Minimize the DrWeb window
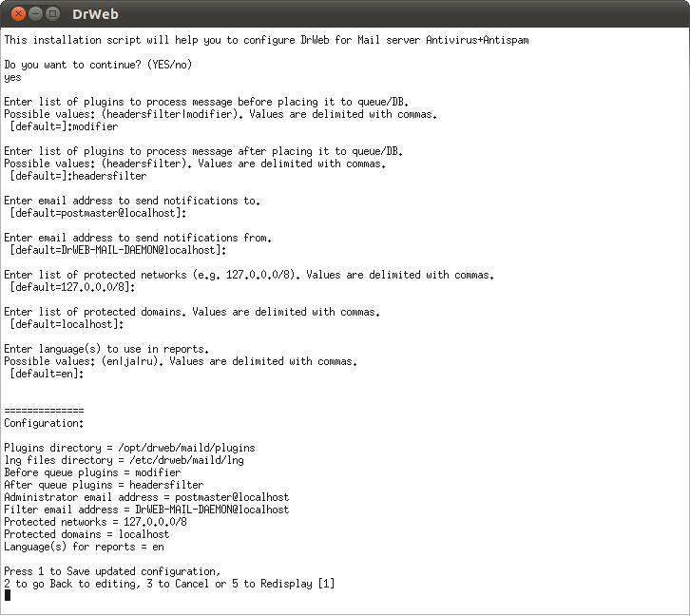690x616 pixels. (x=36, y=14)
